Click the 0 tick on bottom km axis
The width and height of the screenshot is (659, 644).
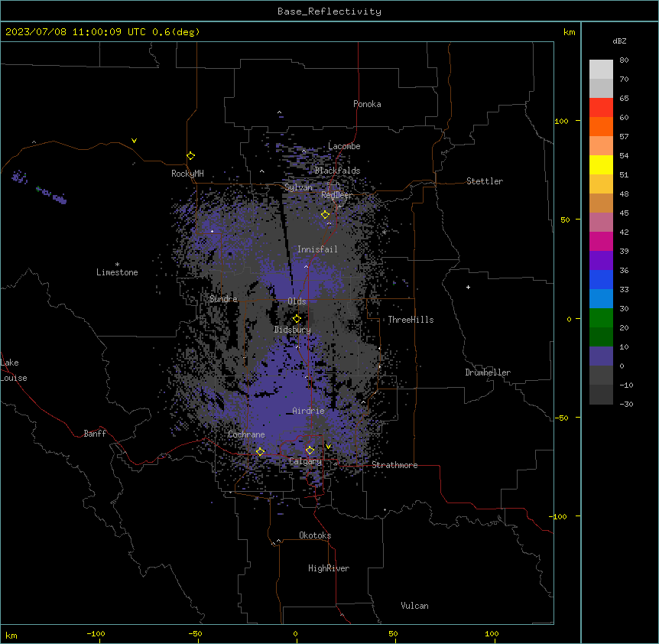(295, 633)
